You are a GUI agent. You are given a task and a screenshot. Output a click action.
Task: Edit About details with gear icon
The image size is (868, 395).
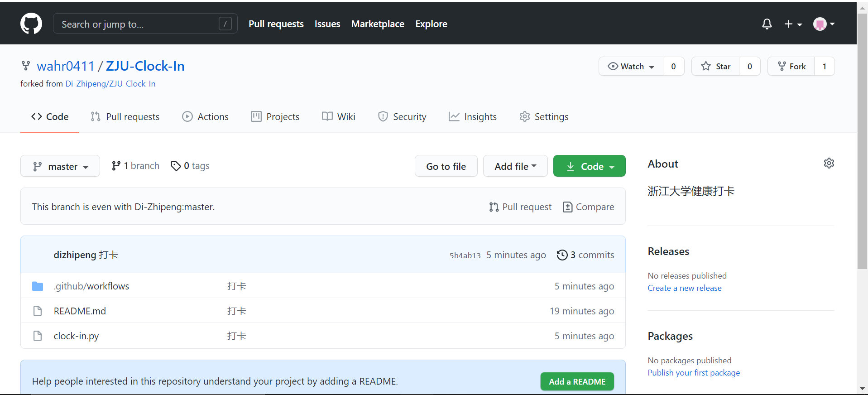click(829, 163)
